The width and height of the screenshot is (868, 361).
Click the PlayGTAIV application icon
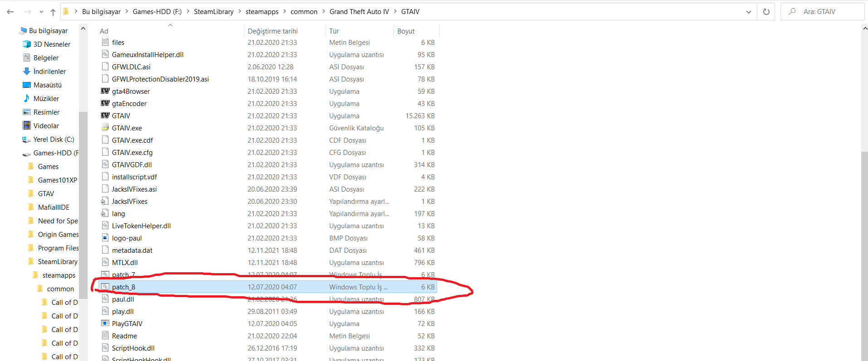point(105,323)
